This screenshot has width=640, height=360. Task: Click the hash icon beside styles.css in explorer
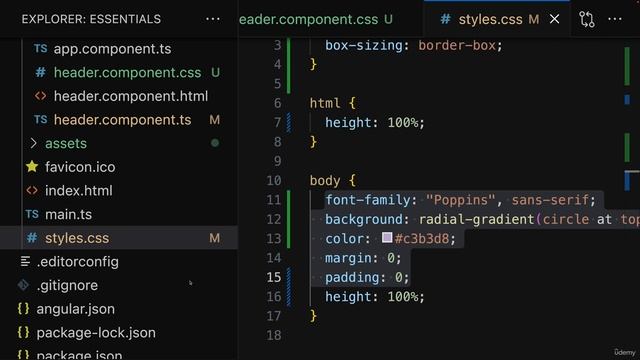(x=32, y=238)
